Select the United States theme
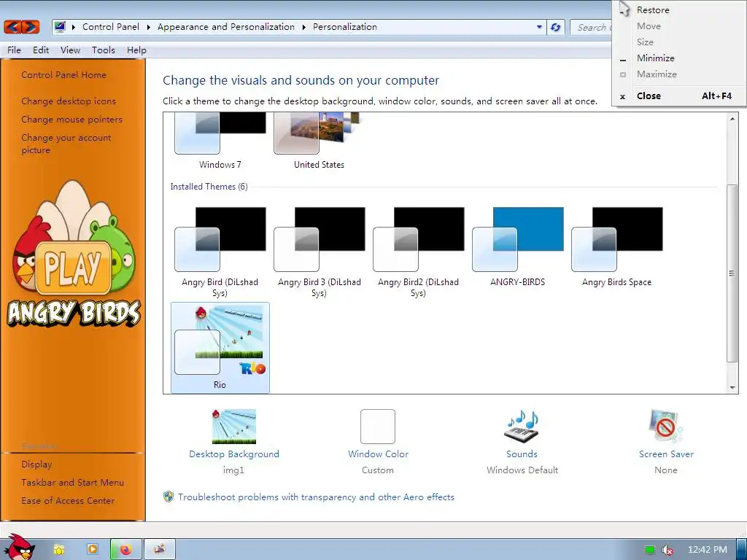 pyautogui.click(x=320, y=141)
